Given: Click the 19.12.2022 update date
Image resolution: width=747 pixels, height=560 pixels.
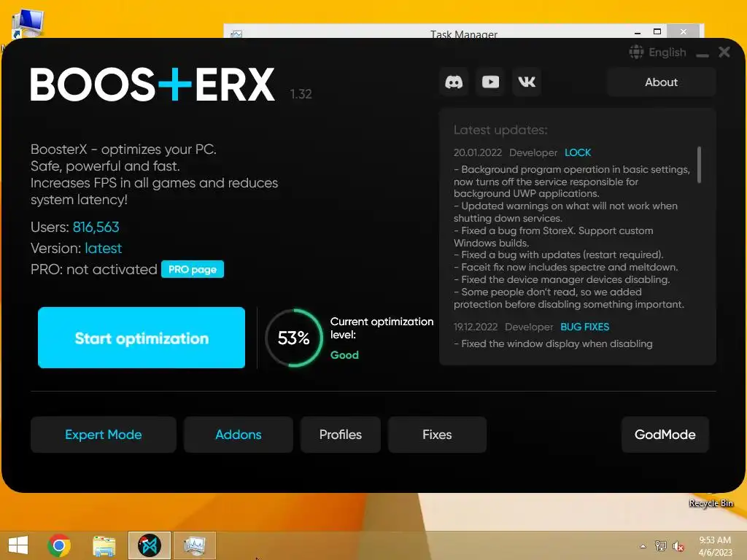Looking at the screenshot, I should point(476,327).
